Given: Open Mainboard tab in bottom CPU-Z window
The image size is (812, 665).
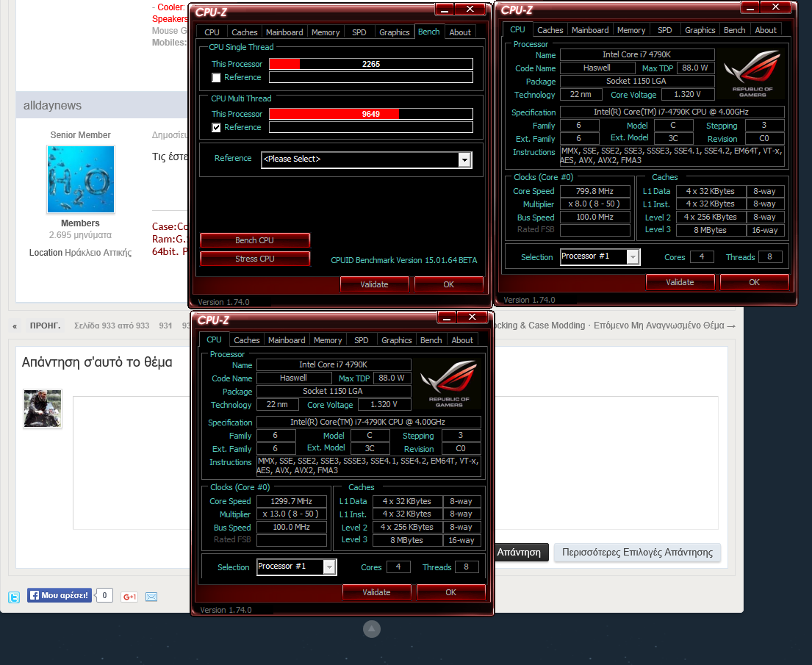Looking at the screenshot, I should [287, 340].
